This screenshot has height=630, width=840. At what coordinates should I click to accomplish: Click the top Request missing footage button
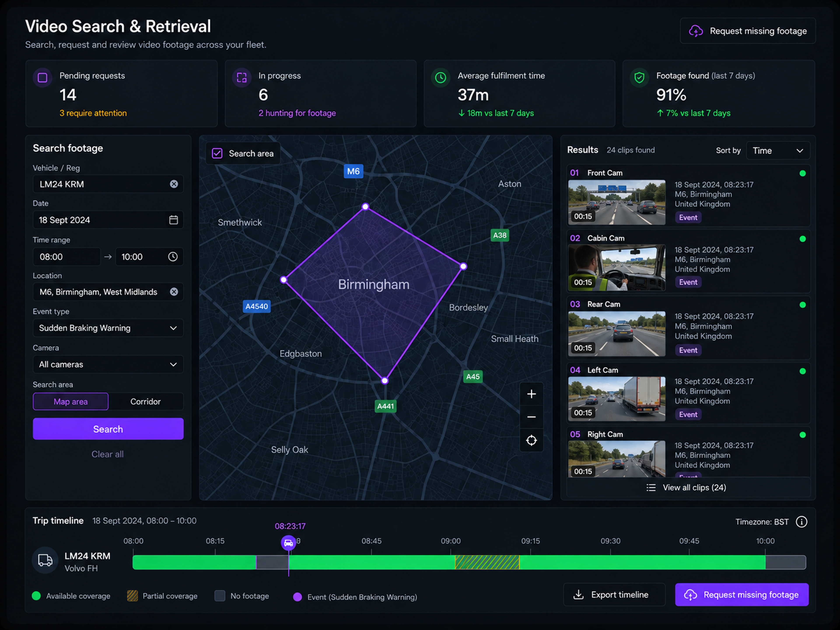coord(748,31)
